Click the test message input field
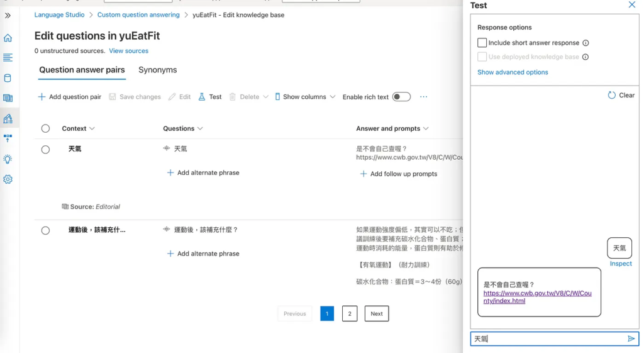644x353 pixels. coord(547,339)
